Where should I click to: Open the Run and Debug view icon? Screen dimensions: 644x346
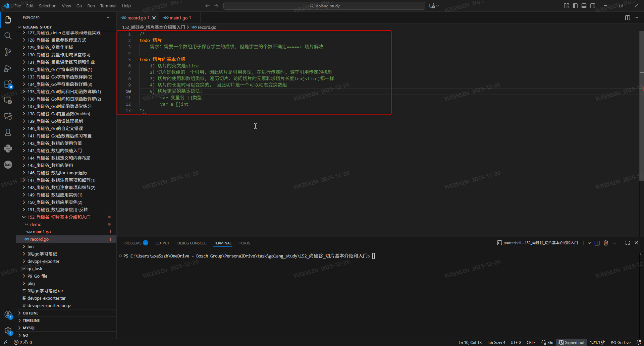(x=8, y=68)
